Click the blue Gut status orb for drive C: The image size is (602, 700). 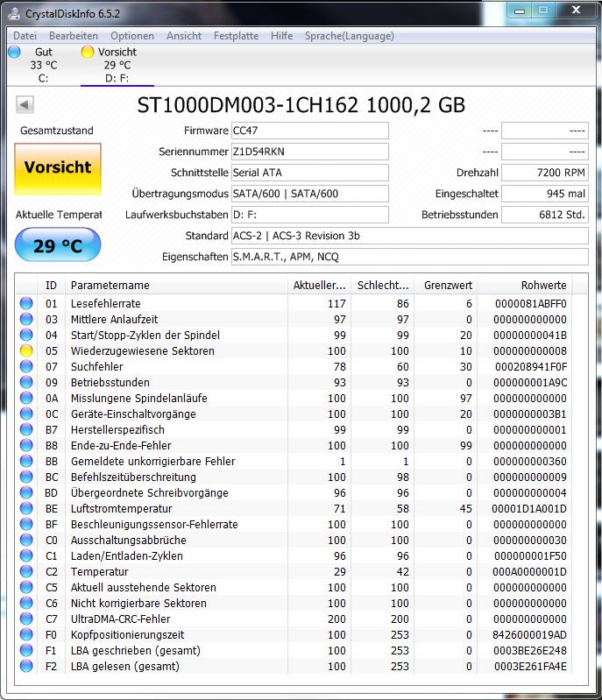[14, 52]
